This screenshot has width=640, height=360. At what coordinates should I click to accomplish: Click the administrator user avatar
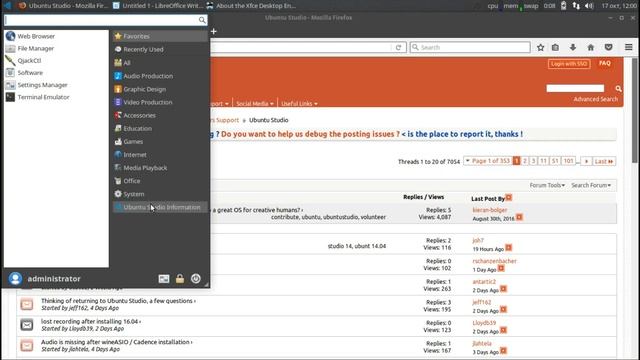click(x=16, y=278)
